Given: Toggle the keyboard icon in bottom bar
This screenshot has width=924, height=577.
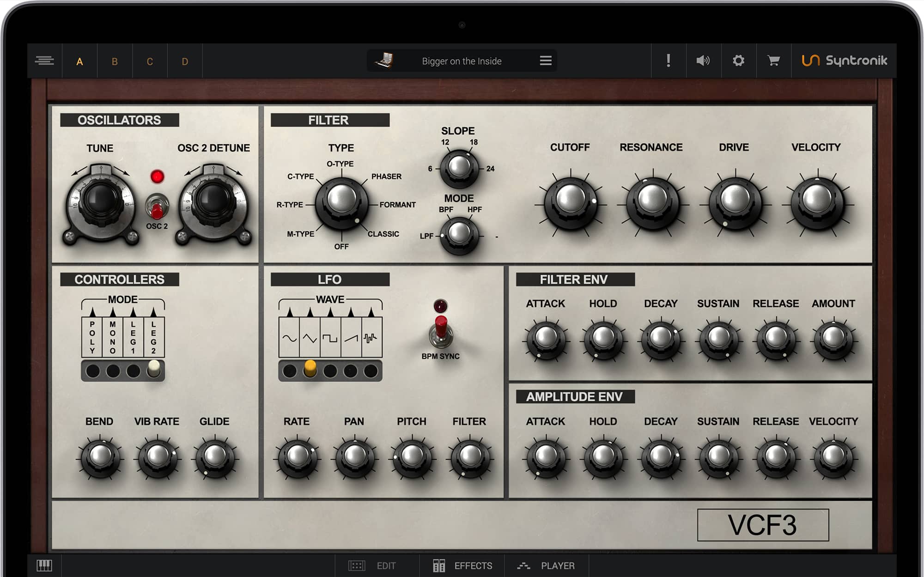Looking at the screenshot, I should pyautogui.click(x=44, y=565).
